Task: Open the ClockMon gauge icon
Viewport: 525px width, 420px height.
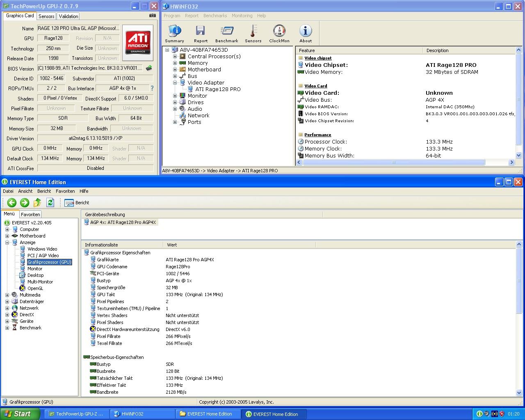Action: [279, 31]
